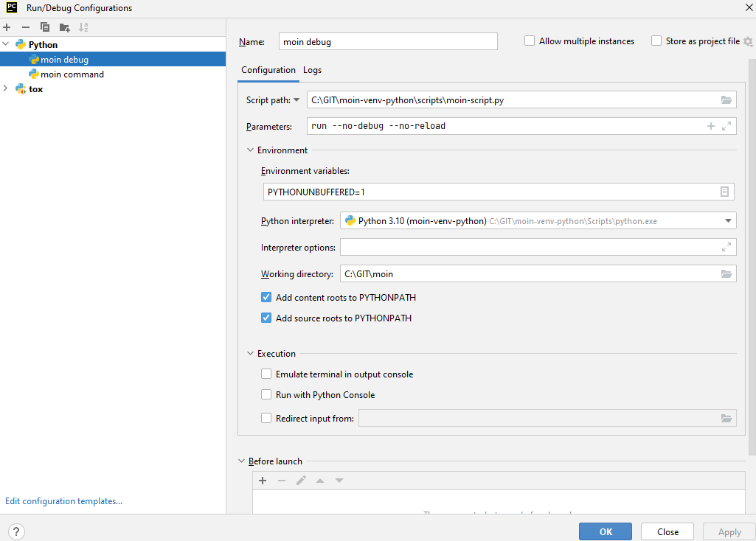Edit environment variables via the list icon
This screenshot has height=541, width=756.
tap(724, 192)
